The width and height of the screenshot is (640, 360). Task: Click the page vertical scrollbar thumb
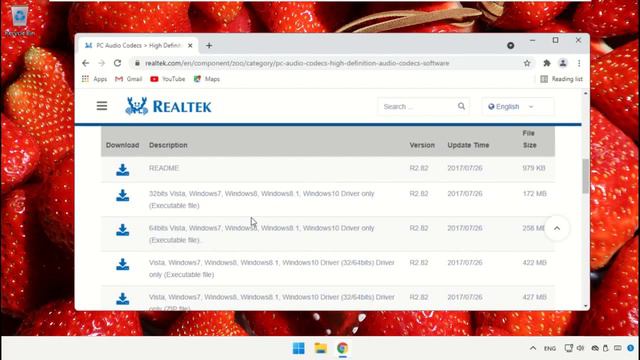coord(585,176)
